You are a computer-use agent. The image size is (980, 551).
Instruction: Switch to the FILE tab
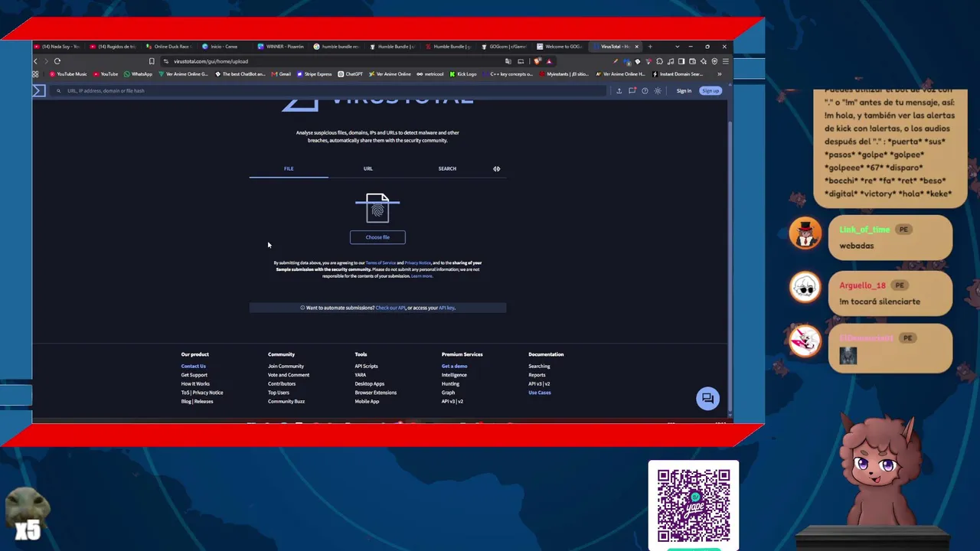(x=289, y=168)
